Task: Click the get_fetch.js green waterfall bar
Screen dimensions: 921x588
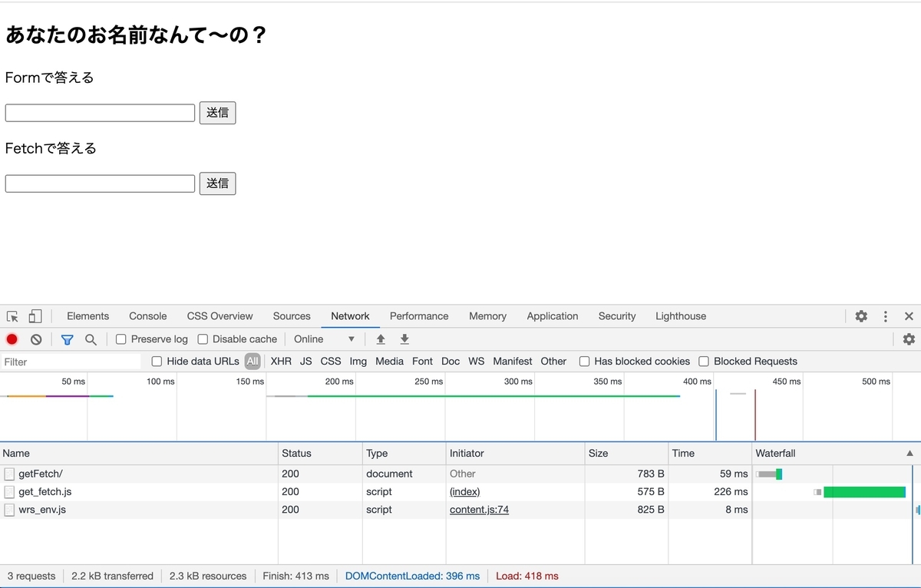Action: point(864,492)
